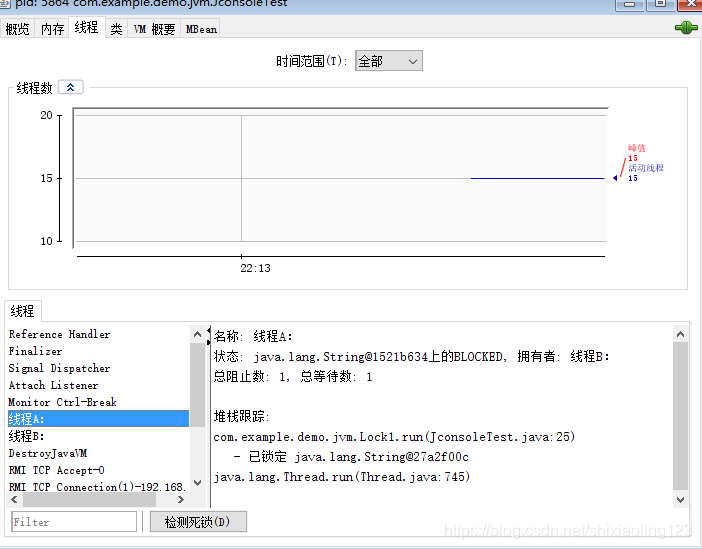
Task: Click details pane scroll down arrow
Action: point(681,500)
